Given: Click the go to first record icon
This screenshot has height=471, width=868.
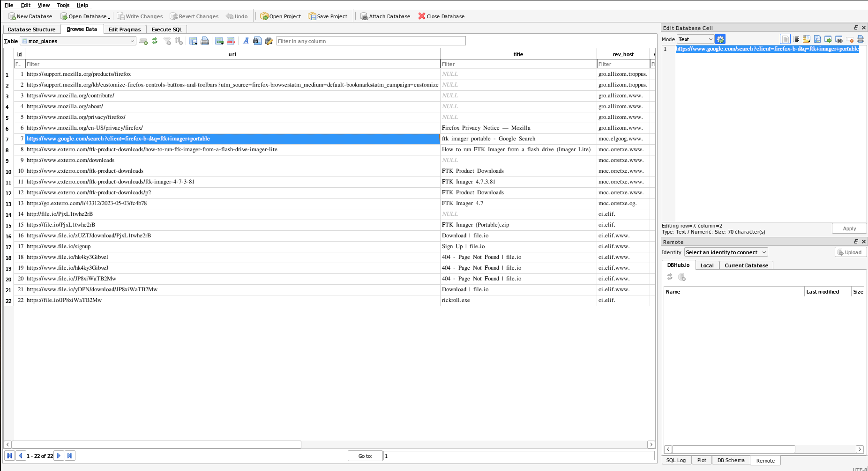Looking at the screenshot, I should [x=9, y=456].
